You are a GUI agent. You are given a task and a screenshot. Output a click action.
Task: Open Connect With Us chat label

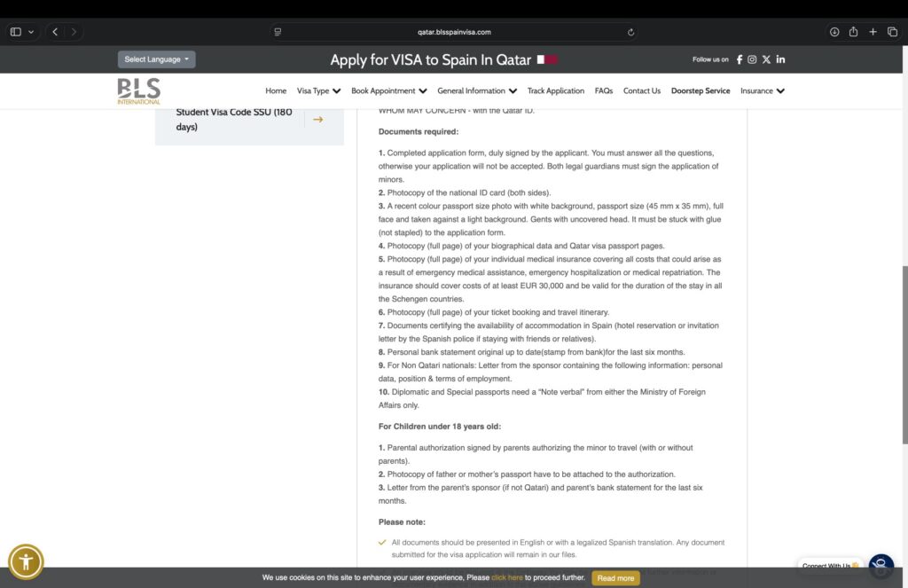(x=830, y=566)
